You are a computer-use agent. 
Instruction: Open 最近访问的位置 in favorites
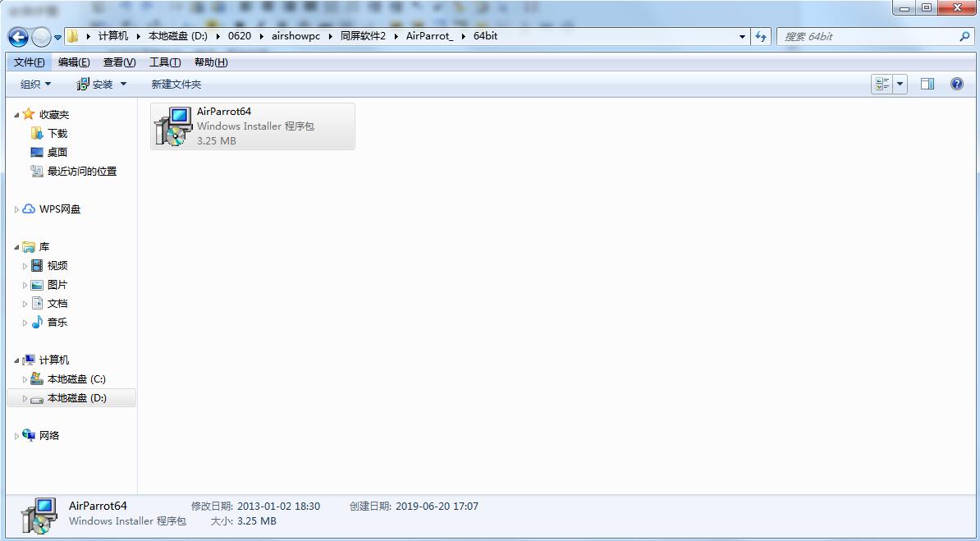click(x=82, y=171)
